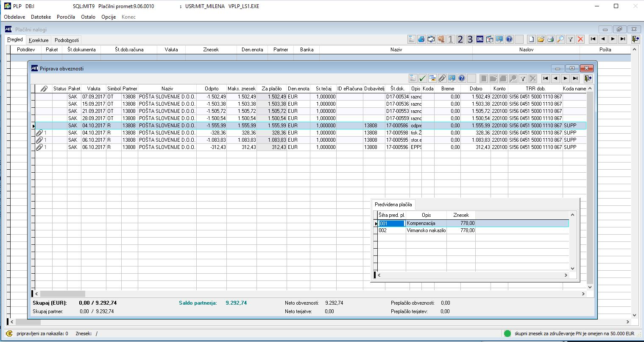Image resolution: width=644 pixels, height=342 pixels.
Task: Toggle the number 1 toolbar button
Action: coord(451,39)
